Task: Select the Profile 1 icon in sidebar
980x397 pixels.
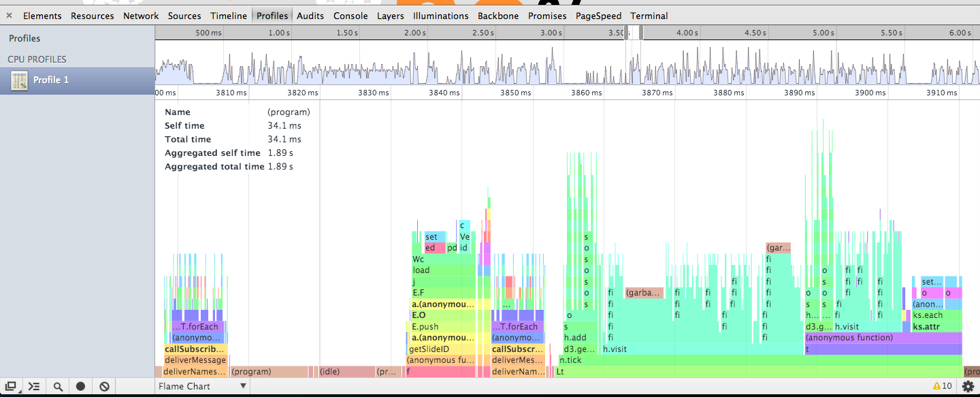Action: pyautogui.click(x=20, y=80)
